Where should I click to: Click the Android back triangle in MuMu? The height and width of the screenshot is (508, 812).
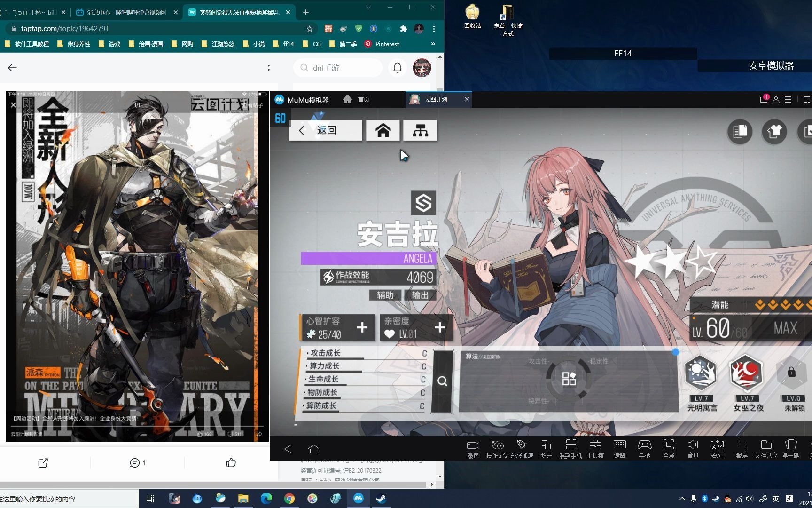click(x=288, y=449)
